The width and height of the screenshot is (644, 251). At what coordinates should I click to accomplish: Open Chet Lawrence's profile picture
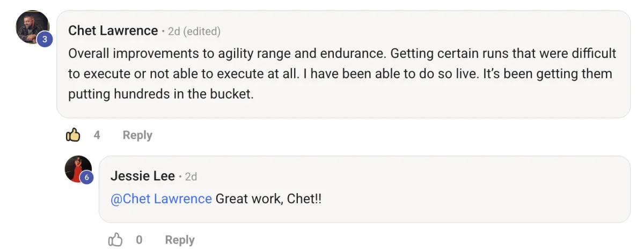tap(31, 26)
